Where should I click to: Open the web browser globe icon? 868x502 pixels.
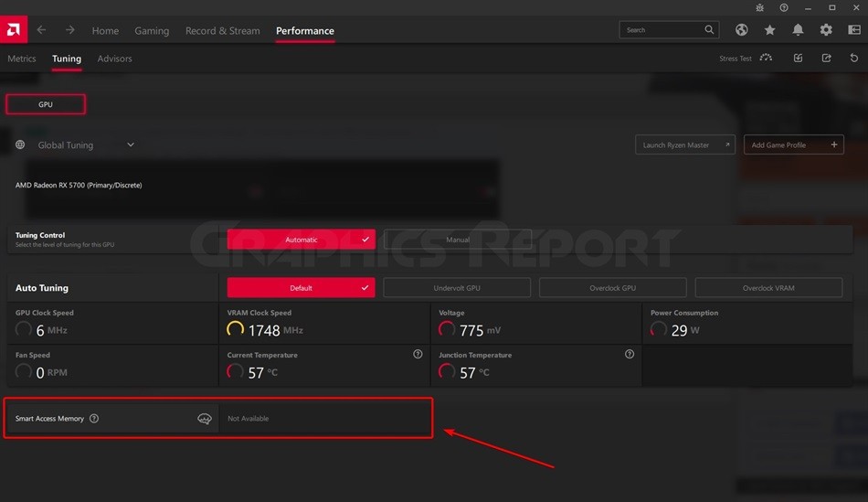click(741, 30)
